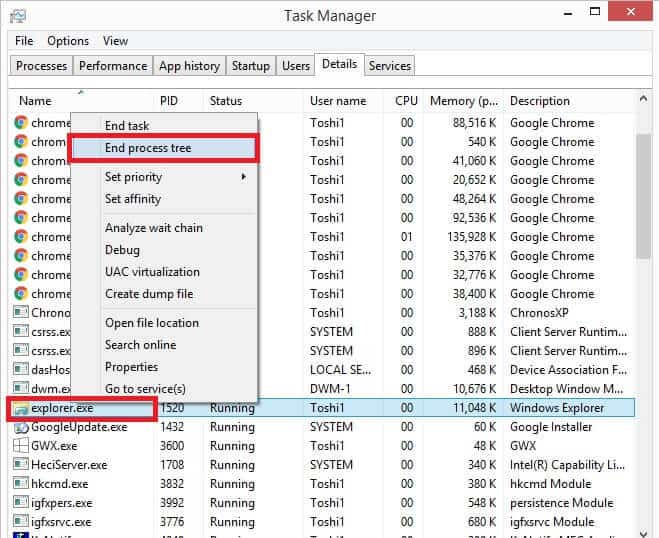Click the DWM-1 user name cell
The image size is (659, 538).
click(x=330, y=389)
